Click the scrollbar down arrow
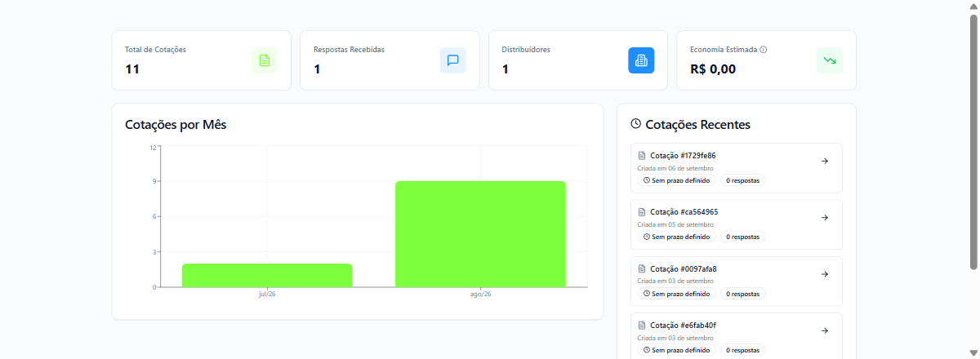Image resolution: width=980 pixels, height=359 pixels. [973, 352]
